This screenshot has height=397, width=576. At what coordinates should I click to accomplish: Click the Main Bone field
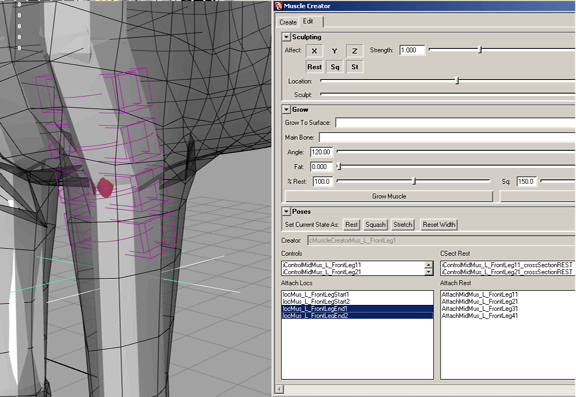(447, 137)
